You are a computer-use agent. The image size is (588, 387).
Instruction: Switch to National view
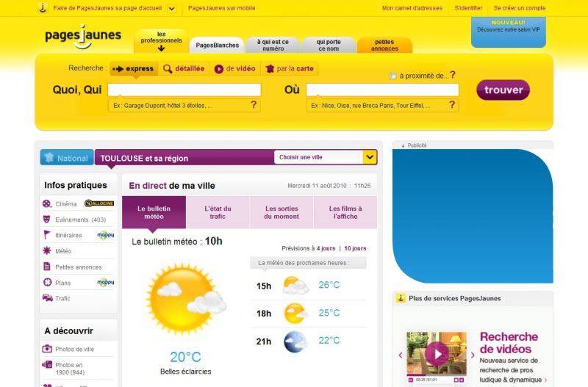[x=67, y=158]
